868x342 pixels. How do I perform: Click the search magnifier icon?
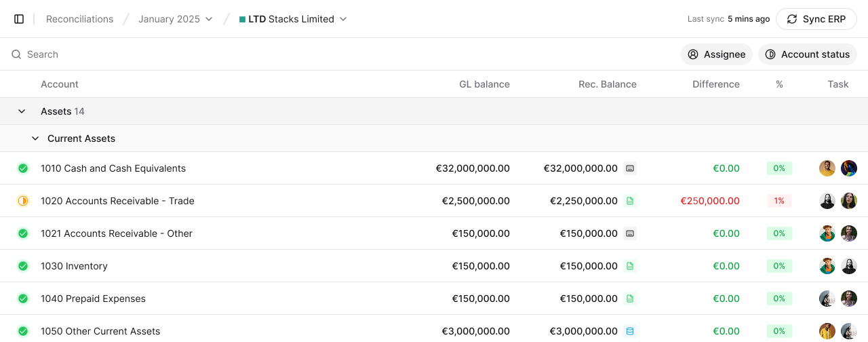click(x=16, y=54)
